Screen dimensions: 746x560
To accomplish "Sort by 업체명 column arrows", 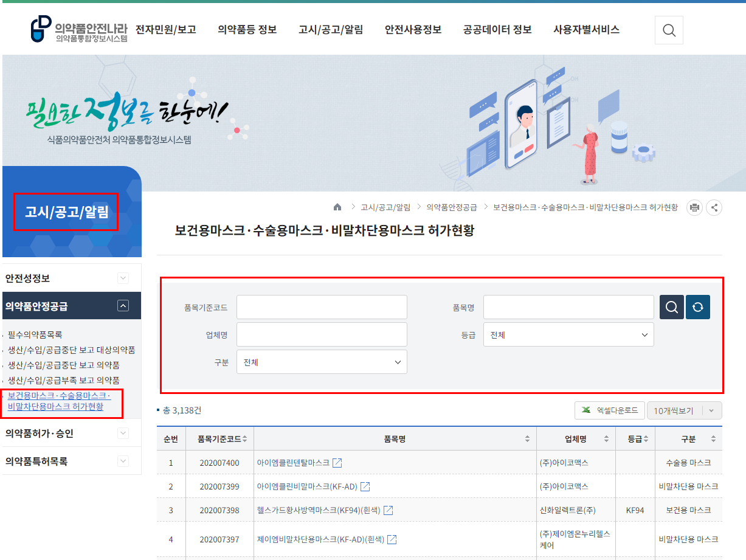I will pos(606,439).
